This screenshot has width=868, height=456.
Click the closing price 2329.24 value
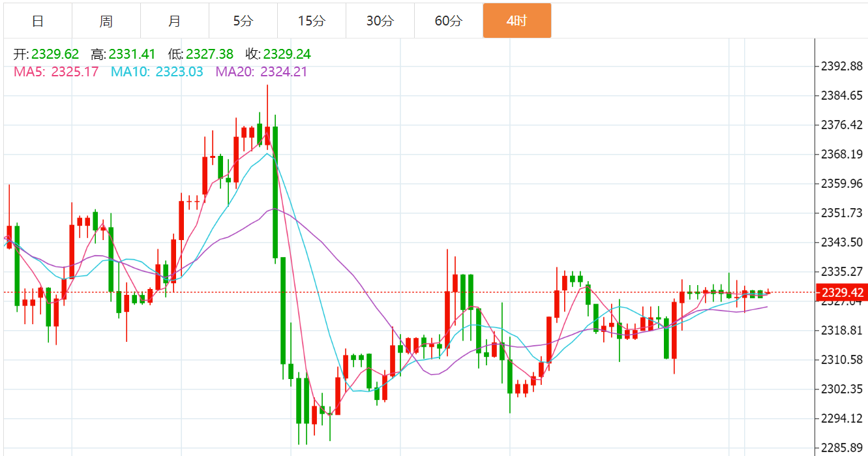click(x=288, y=54)
